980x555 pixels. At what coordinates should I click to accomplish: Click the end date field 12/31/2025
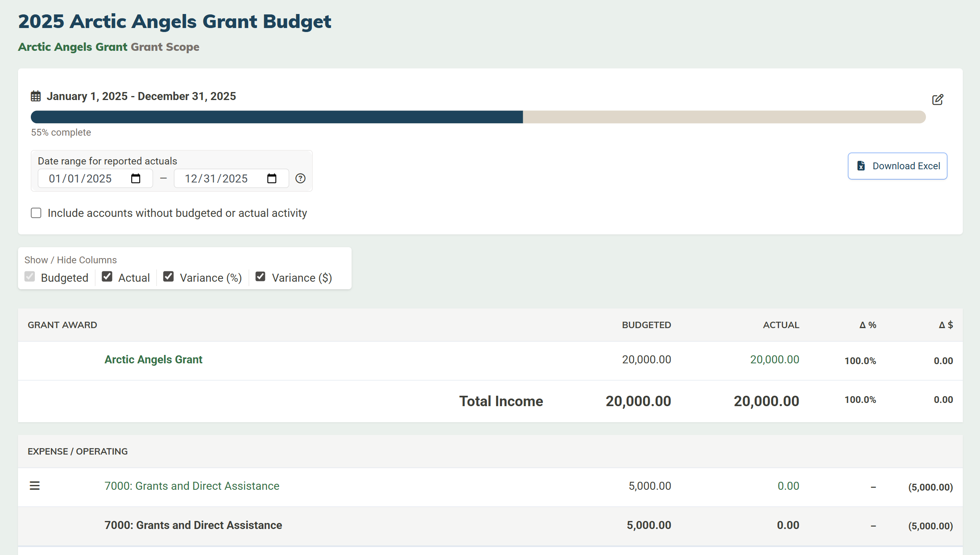click(x=231, y=178)
